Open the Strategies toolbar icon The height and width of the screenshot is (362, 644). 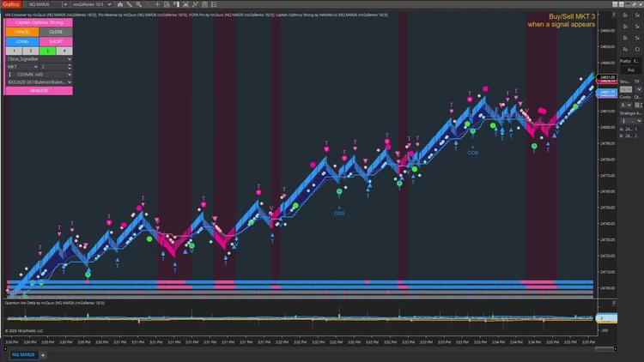185,4
